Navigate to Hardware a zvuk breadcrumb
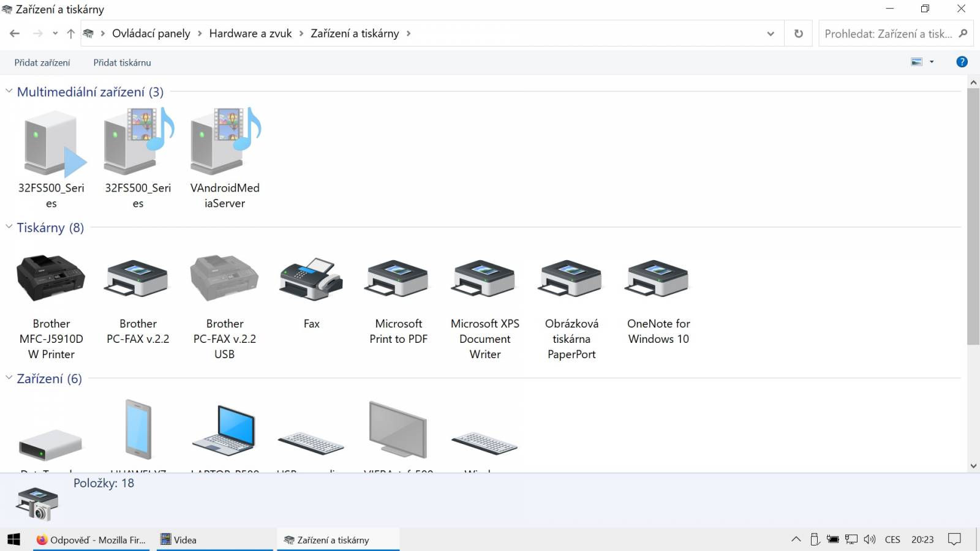 (x=251, y=34)
